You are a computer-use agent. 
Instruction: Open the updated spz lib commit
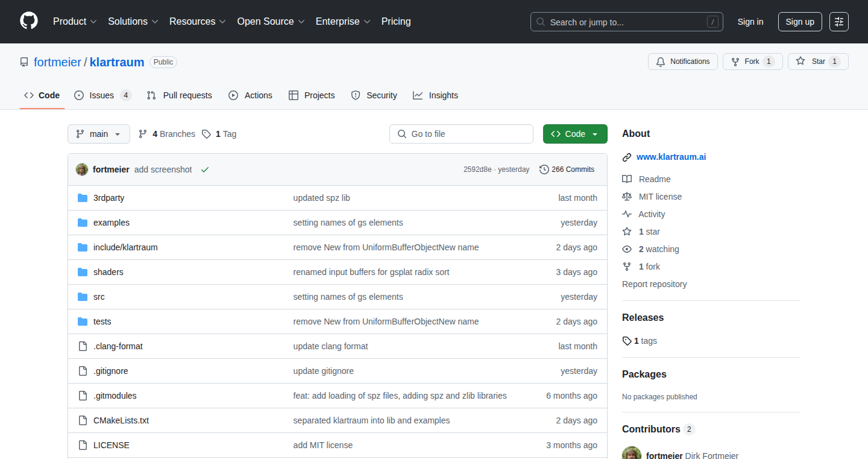coord(322,198)
